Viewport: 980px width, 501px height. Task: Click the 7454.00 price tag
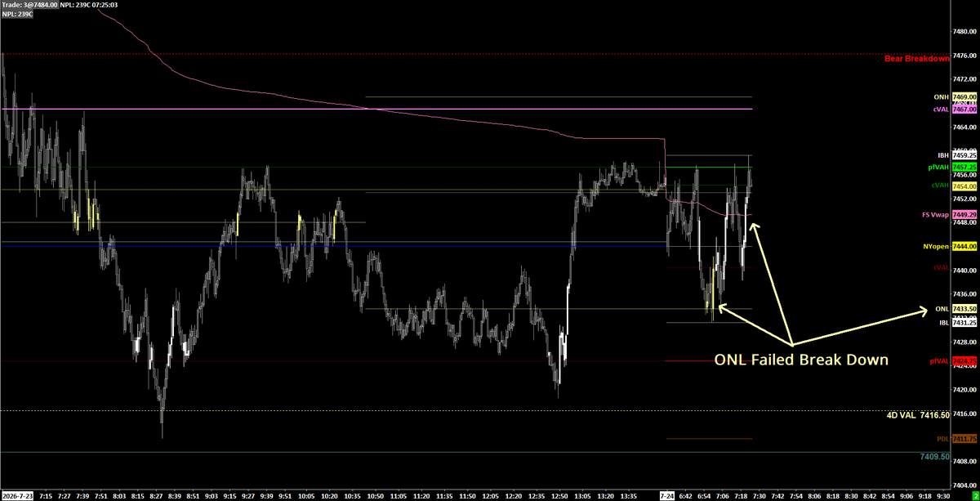click(964, 186)
